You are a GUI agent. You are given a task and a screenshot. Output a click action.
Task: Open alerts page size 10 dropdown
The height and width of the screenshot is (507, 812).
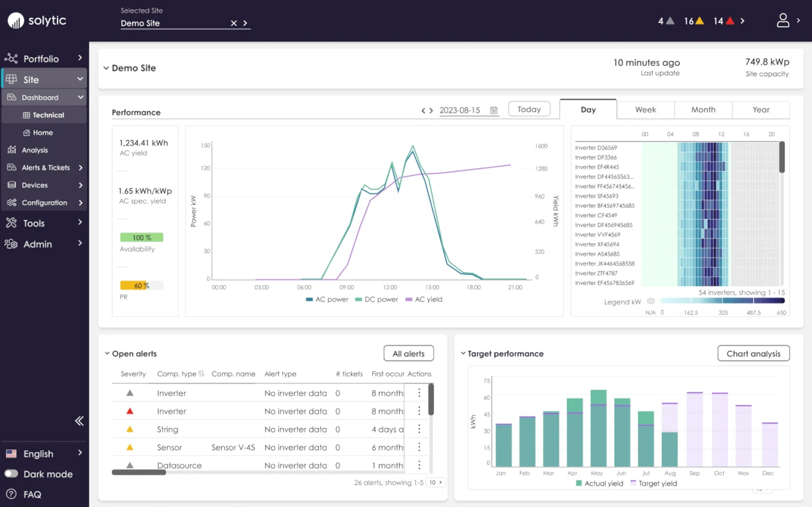pyautogui.click(x=435, y=482)
